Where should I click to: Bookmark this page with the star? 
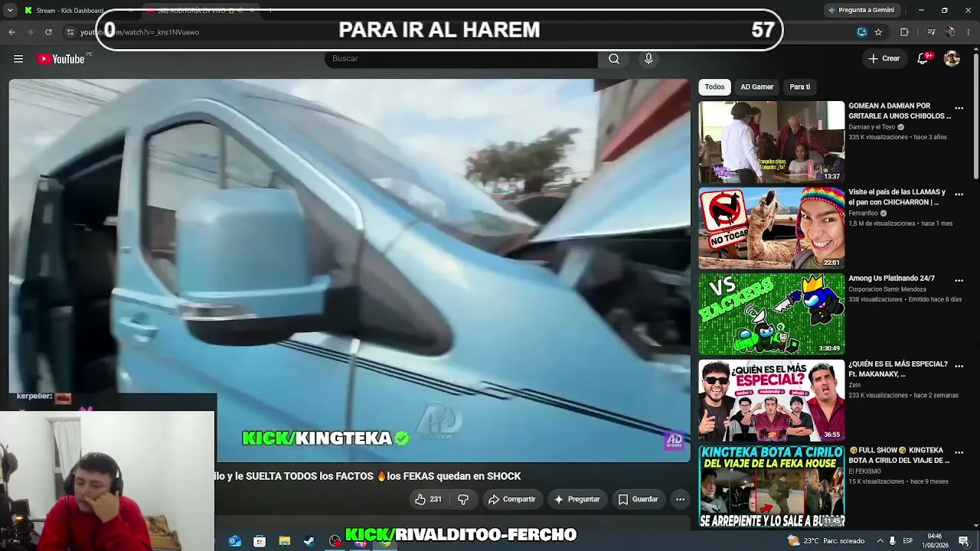click(x=878, y=32)
